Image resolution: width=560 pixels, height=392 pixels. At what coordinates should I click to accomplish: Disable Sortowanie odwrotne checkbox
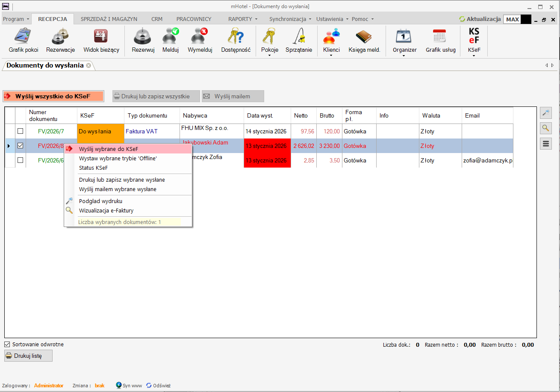click(7, 344)
